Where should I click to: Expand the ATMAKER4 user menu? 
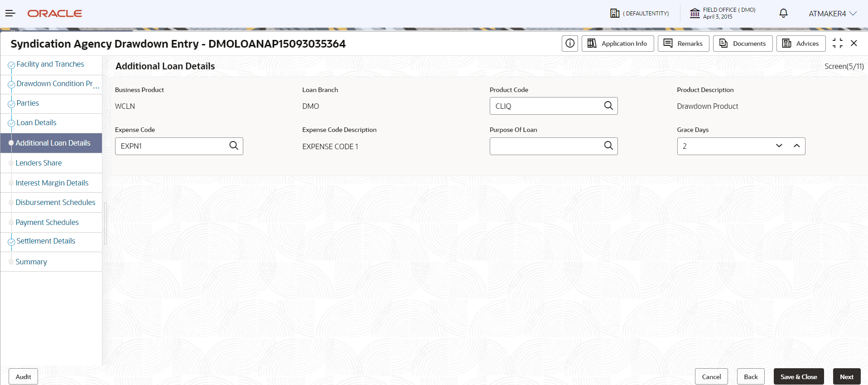point(832,14)
